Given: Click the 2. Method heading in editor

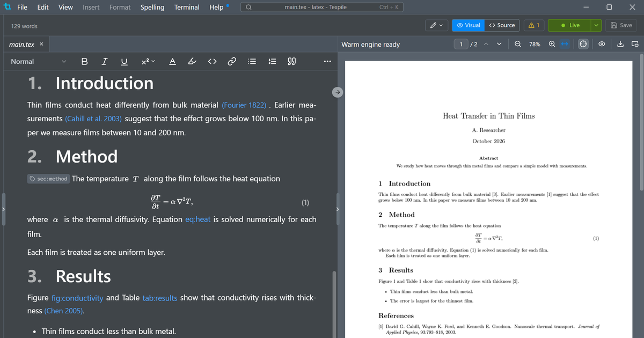Looking at the screenshot, I should coord(72,157).
